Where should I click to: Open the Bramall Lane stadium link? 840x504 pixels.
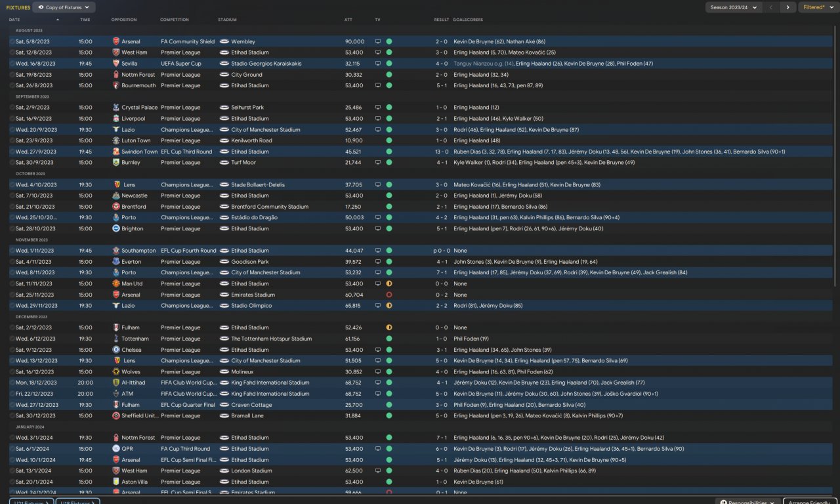pos(249,415)
